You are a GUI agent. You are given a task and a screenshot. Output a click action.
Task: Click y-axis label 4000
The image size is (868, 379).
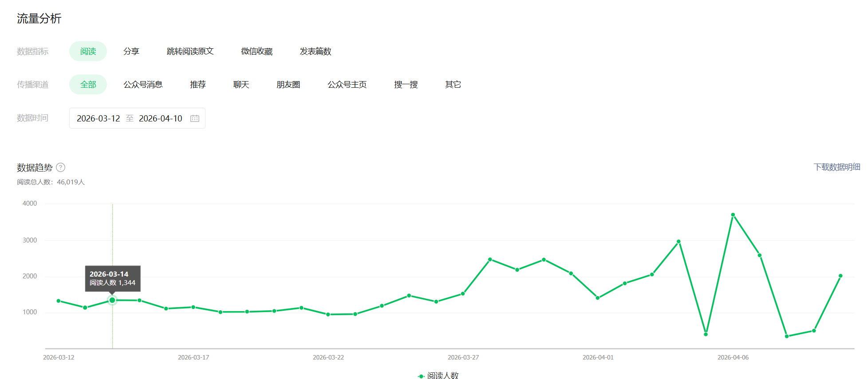click(30, 203)
